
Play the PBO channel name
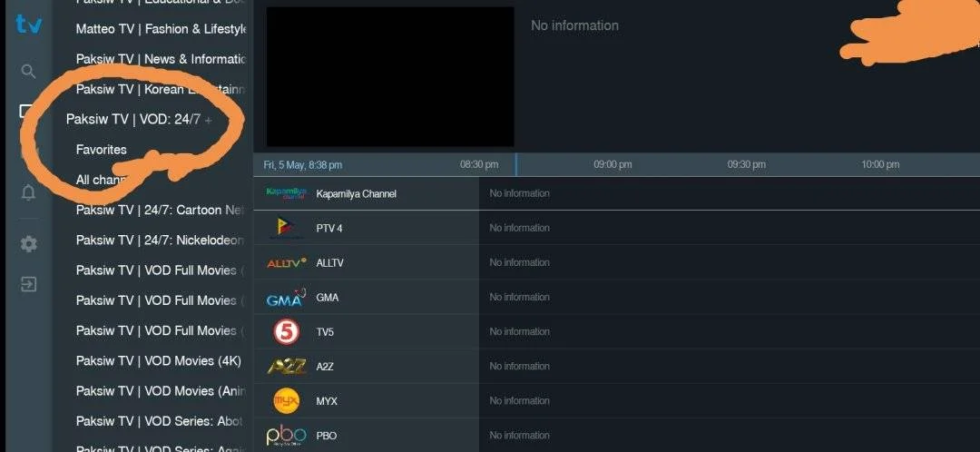pyautogui.click(x=327, y=436)
